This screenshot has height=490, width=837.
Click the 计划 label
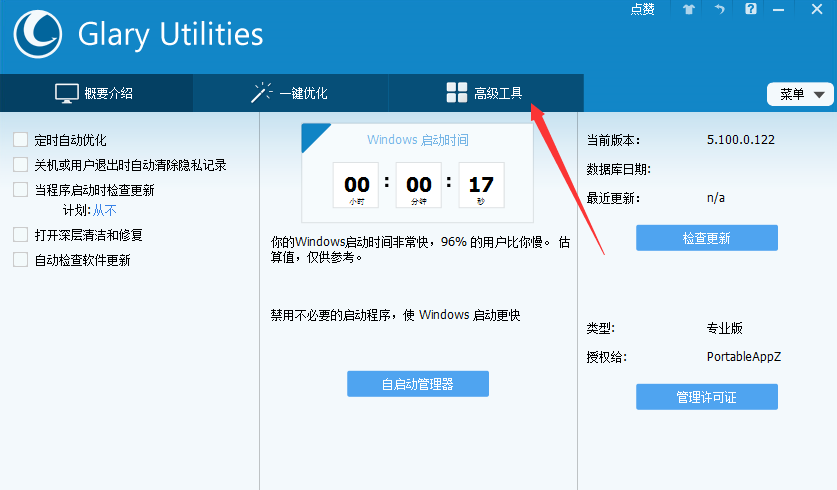(76, 210)
